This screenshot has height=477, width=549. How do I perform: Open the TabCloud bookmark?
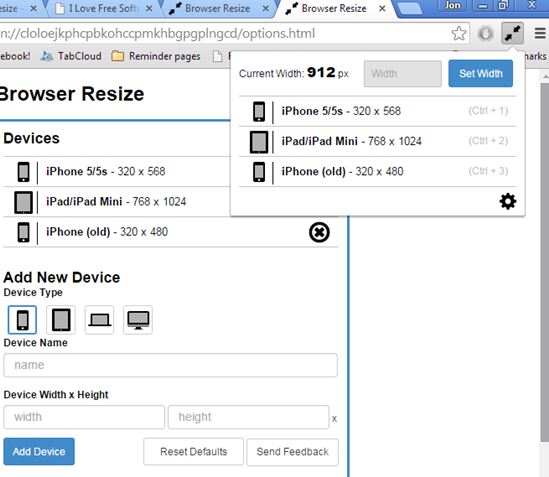[71, 56]
